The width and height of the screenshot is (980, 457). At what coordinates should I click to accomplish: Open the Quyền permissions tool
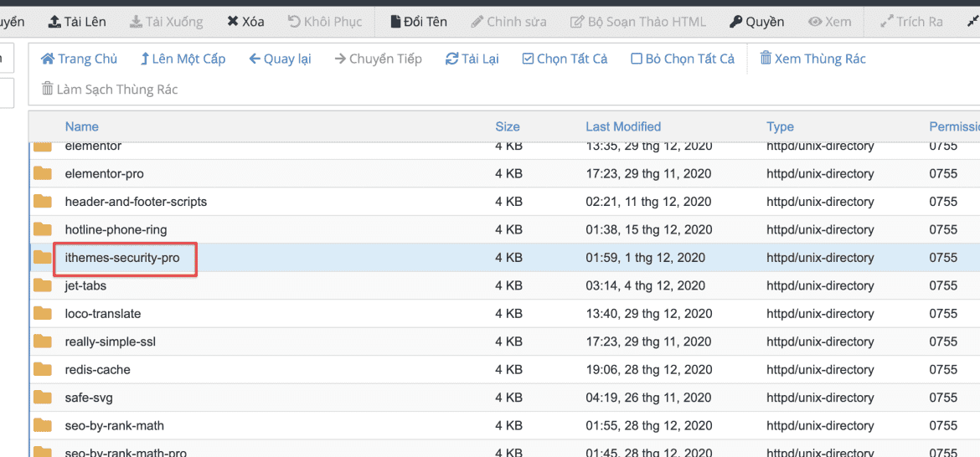756,22
